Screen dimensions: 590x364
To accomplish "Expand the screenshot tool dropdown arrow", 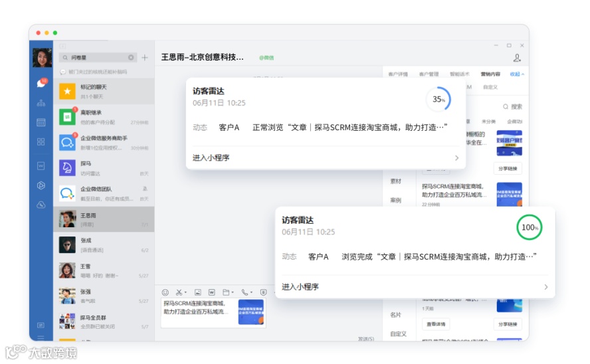I will click(x=185, y=292).
